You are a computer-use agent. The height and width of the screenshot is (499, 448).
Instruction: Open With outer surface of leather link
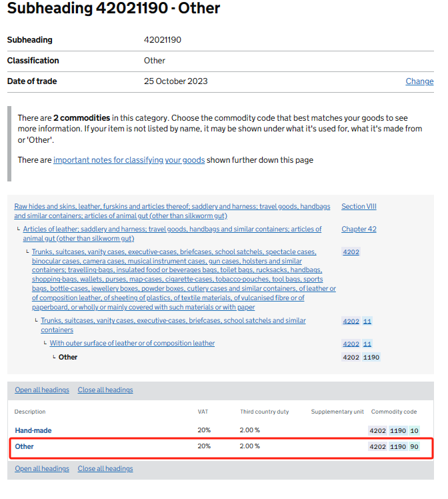coord(132,344)
